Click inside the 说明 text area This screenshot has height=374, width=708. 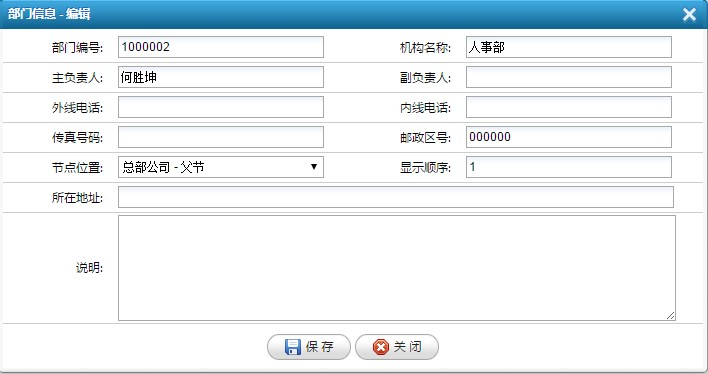(x=397, y=268)
